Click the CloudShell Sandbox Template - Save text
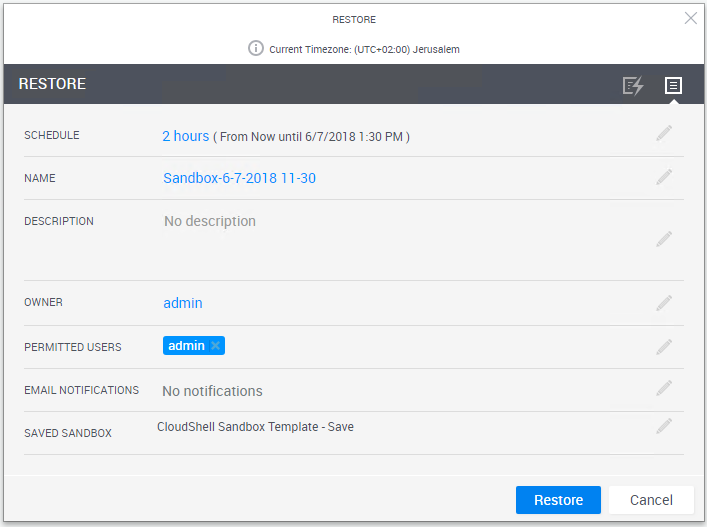 [x=255, y=427]
